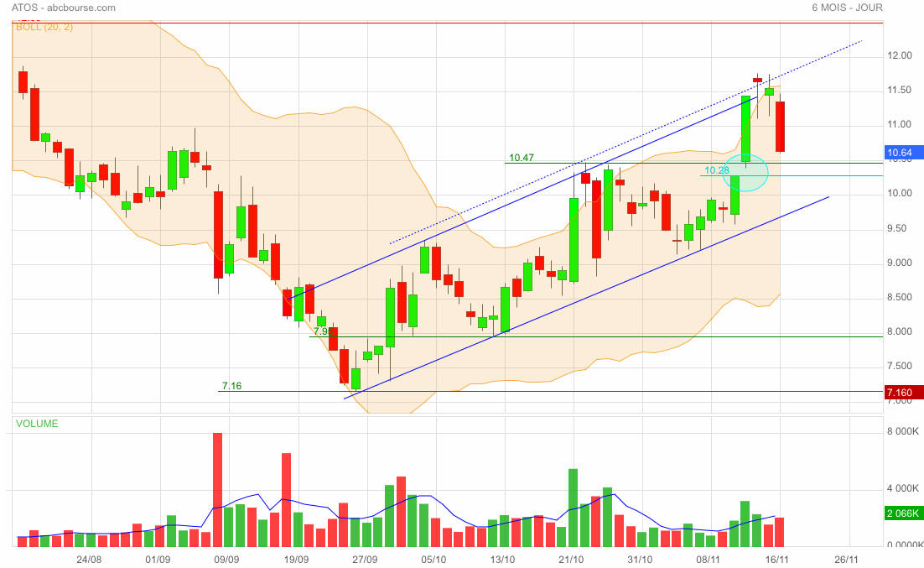Screen dimensions: 924x568
Task: Click the cyan ellipse gap annotation
Action: (745, 172)
